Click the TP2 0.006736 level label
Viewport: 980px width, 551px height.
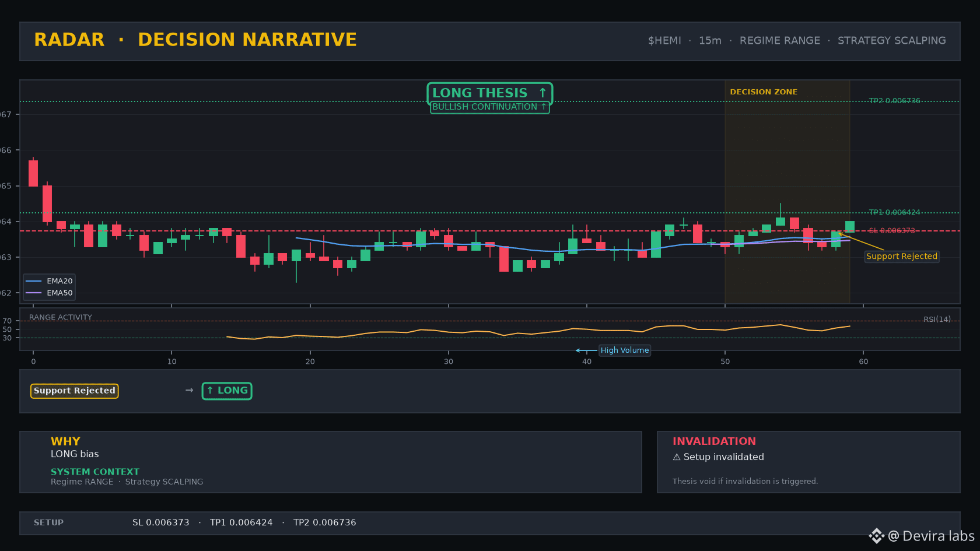click(x=894, y=101)
